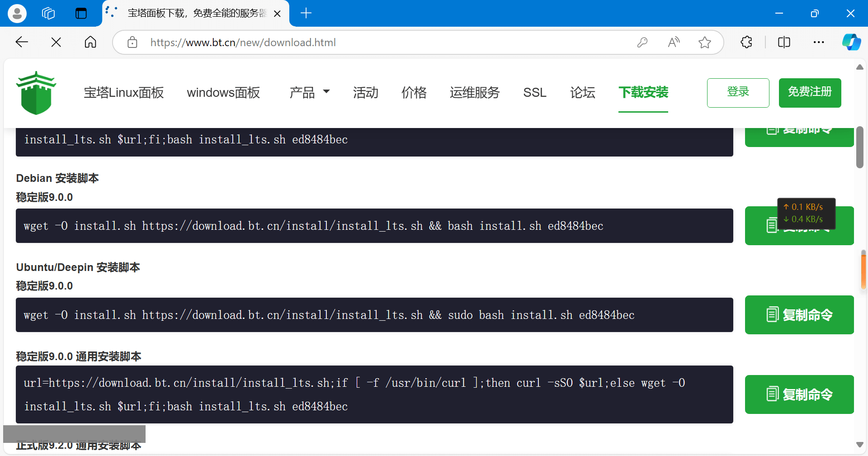
Task: Open Copilot sidebar icon
Action: tap(851, 43)
